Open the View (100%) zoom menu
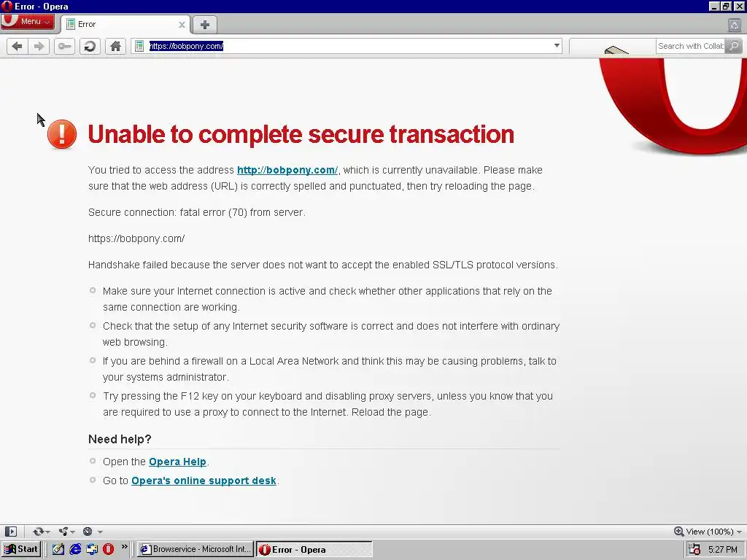Image resolution: width=747 pixels, height=560 pixels. 708,532
